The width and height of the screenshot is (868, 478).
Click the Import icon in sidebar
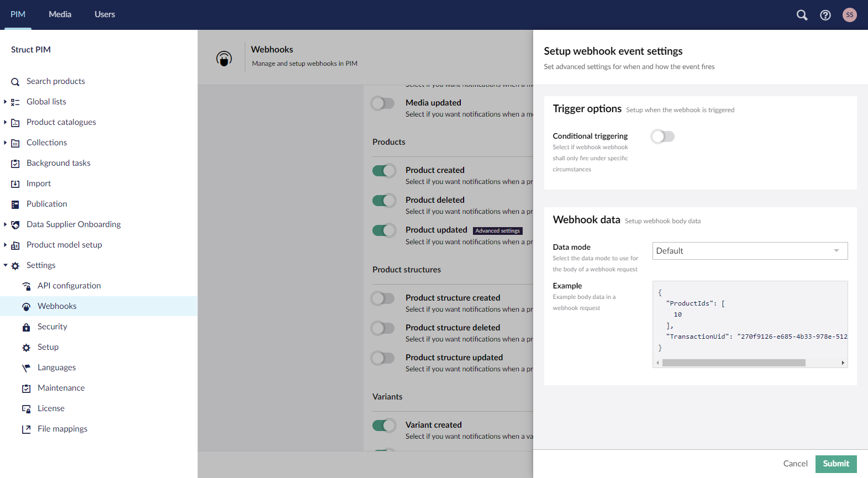click(x=15, y=184)
